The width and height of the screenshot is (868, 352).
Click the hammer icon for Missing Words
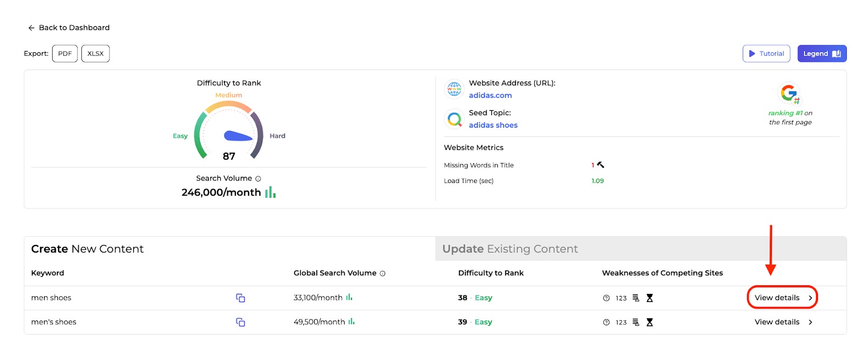point(601,165)
